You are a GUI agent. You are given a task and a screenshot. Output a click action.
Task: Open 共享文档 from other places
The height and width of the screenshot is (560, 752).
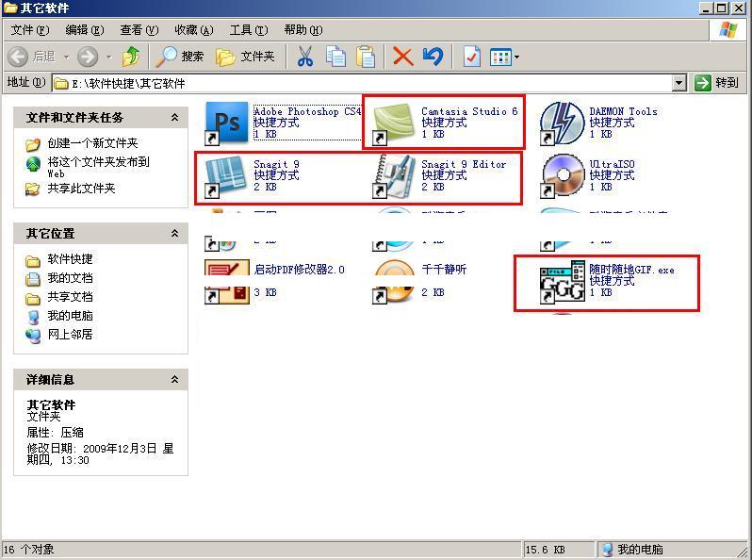point(70,297)
